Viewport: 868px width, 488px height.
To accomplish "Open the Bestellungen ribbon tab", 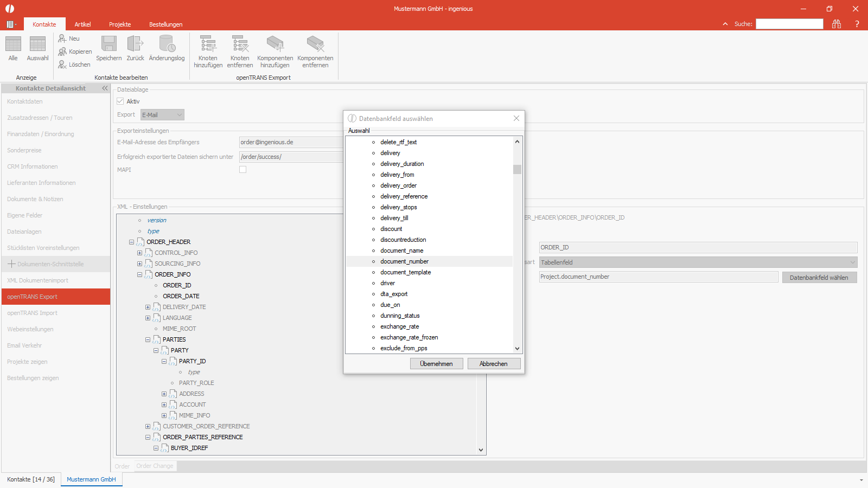I will click(166, 24).
